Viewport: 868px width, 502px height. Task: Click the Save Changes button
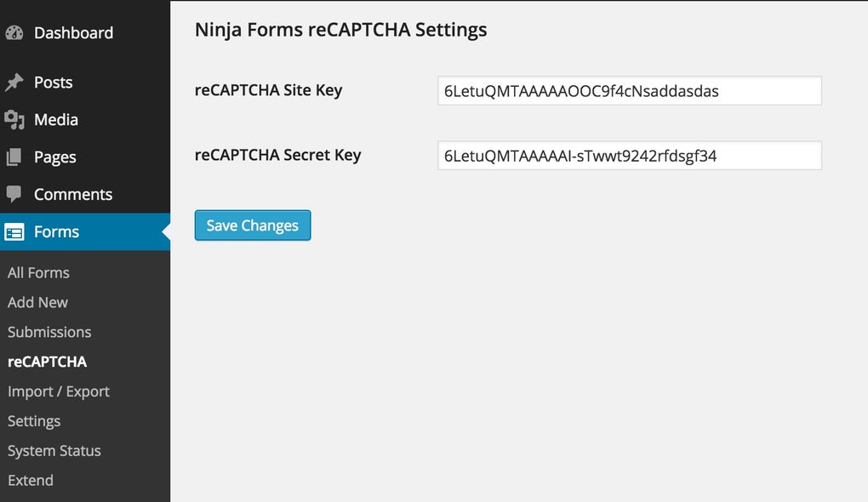coord(252,225)
